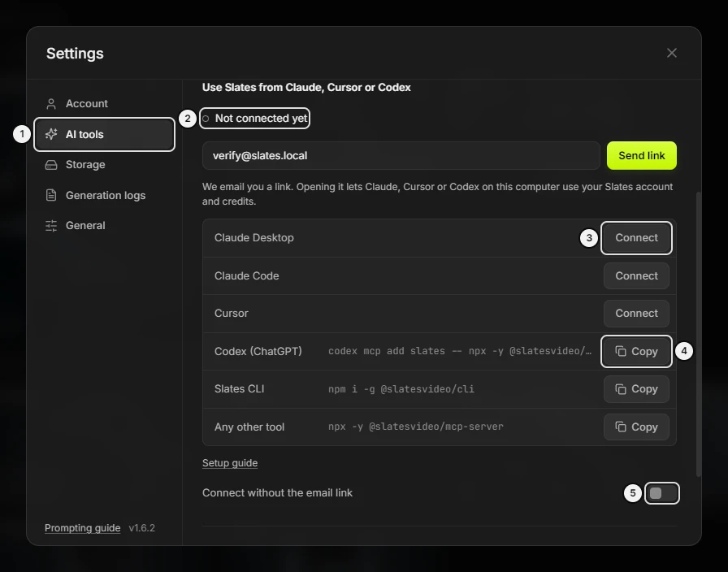Image resolution: width=728 pixels, height=572 pixels.
Task: Connect Claude Code
Action: coord(636,275)
